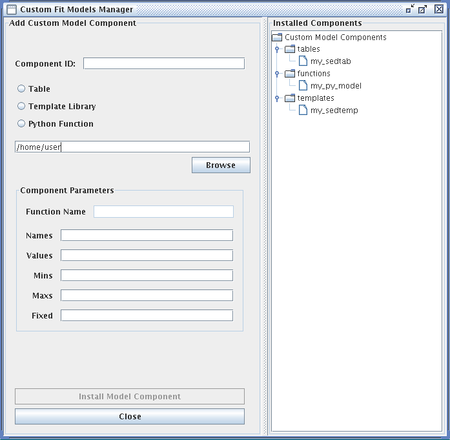Image resolution: width=450 pixels, height=440 pixels.
Task: Click the Component ID text field
Action: coord(164,63)
